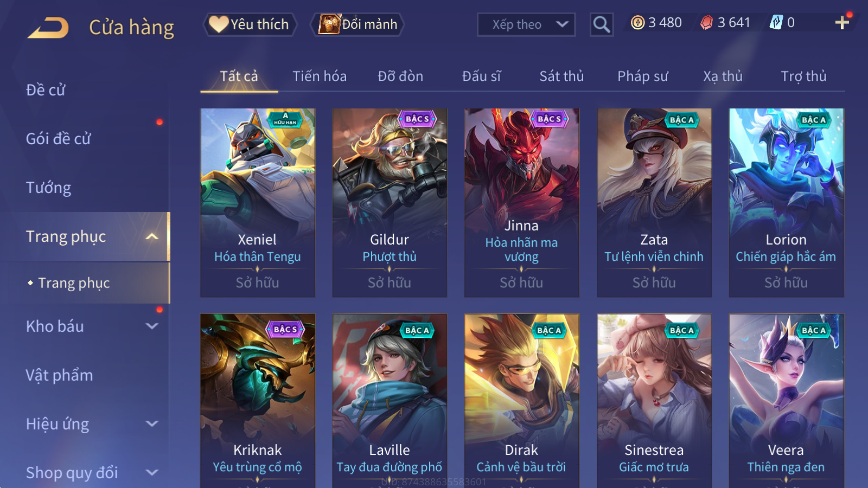The width and height of the screenshot is (868, 488).
Task: Go back using the gold arrow icon
Action: [48, 27]
